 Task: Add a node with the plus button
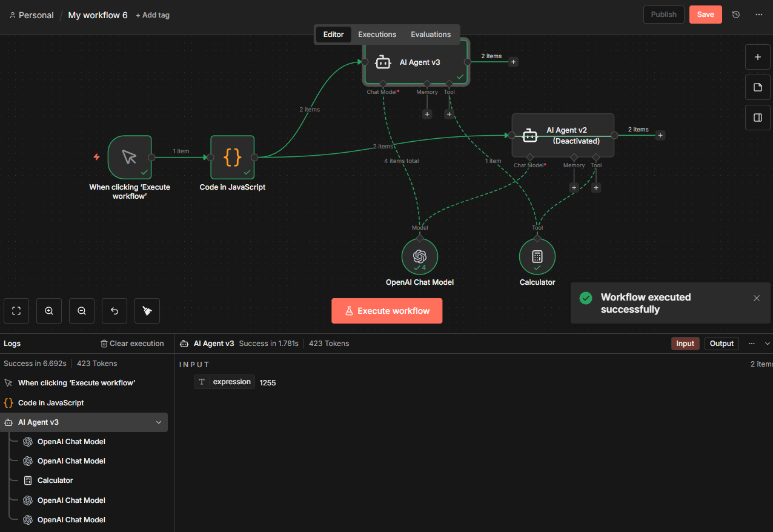click(757, 57)
